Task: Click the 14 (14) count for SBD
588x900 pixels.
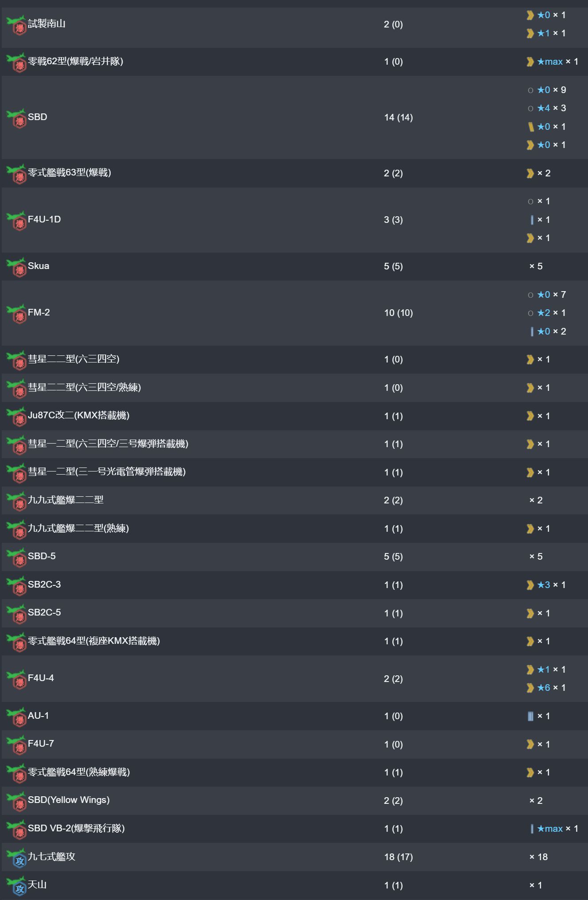Action: pyautogui.click(x=398, y=117)
